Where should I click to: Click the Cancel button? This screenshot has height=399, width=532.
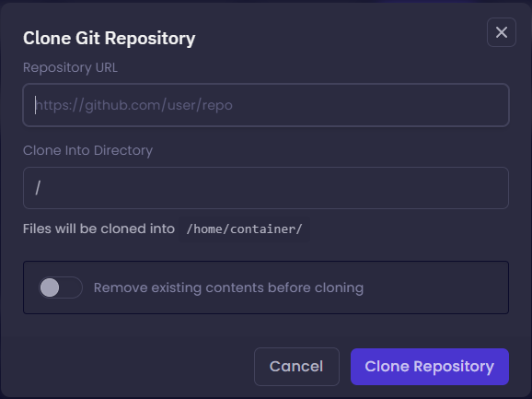click(x=296, y=367)
